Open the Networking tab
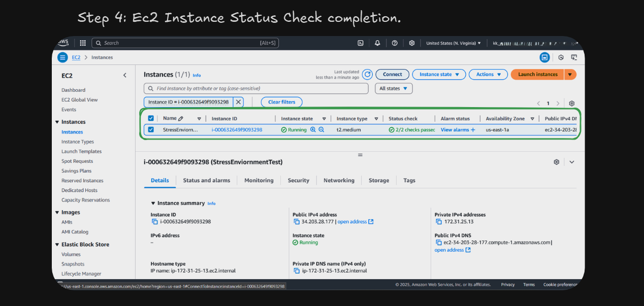644x306 pixels. pos(339,180)
